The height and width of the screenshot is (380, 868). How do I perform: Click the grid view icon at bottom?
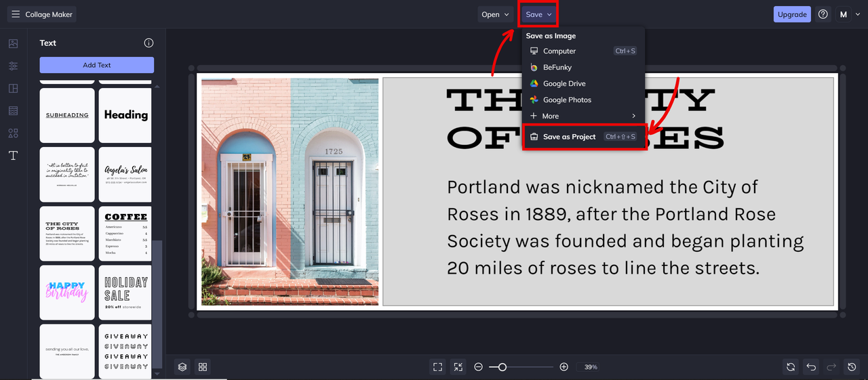(202, 366)
